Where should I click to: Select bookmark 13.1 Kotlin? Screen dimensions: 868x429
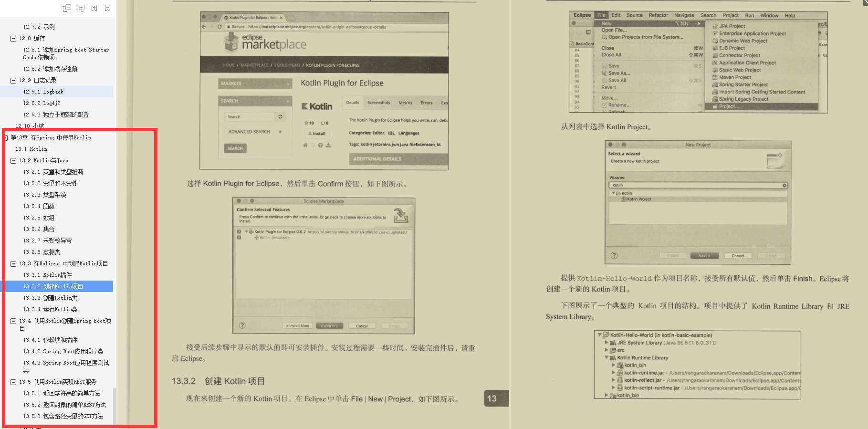click(x=31, y=149)
